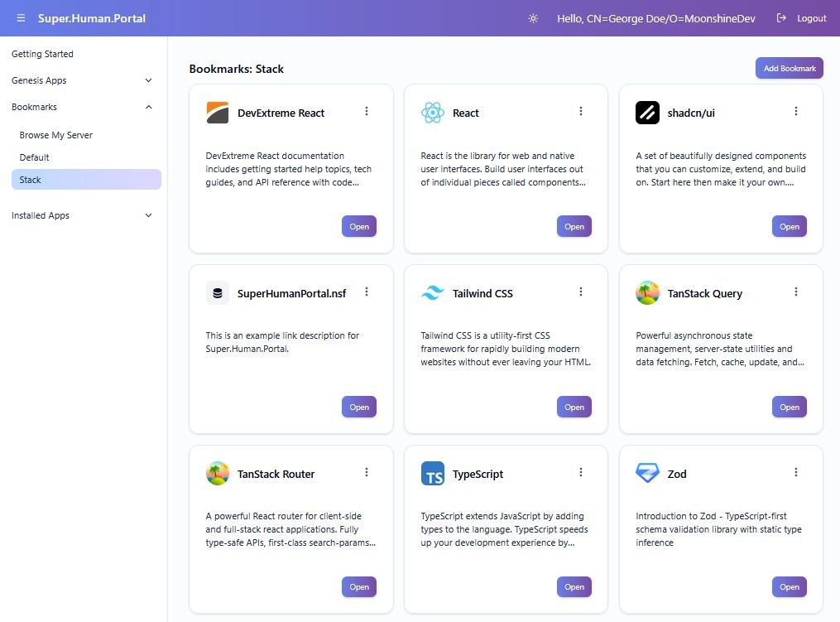Open the Zod bookmark
The height and width of the screenshot is (622, 840).
pos(790,587)
